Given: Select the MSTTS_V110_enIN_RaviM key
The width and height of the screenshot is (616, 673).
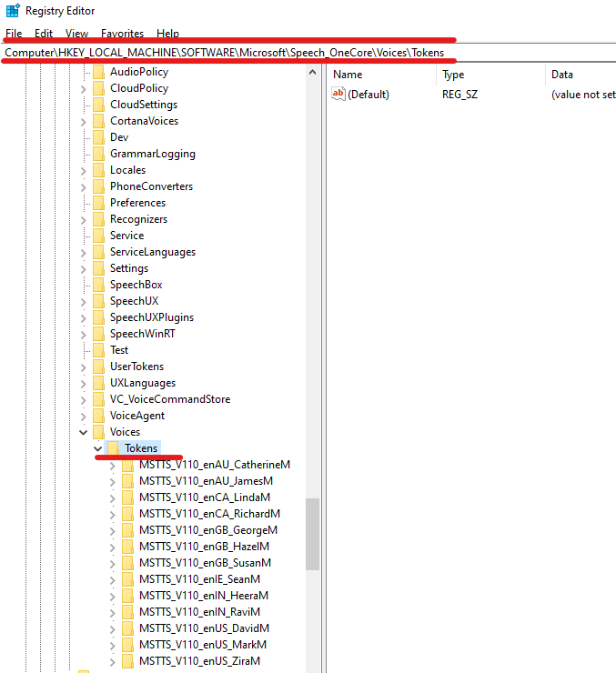Looking at the screenshot, I should [x=199, y=612].
